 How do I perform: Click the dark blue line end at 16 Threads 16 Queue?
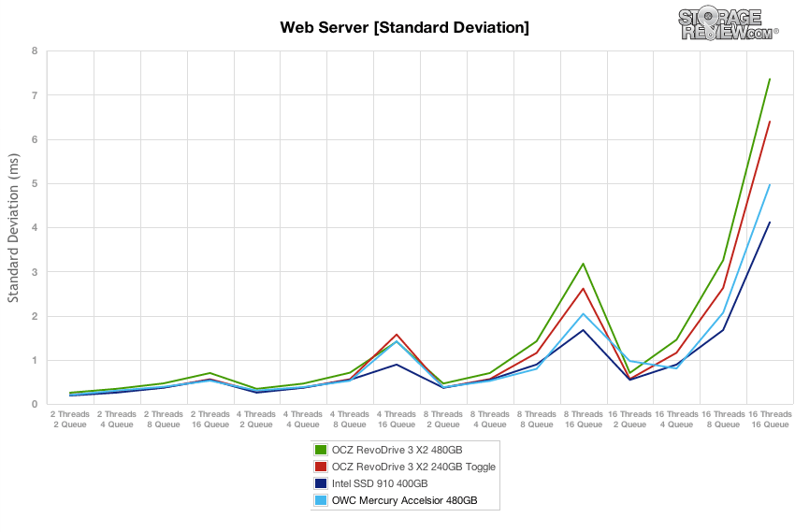(770, 223)
